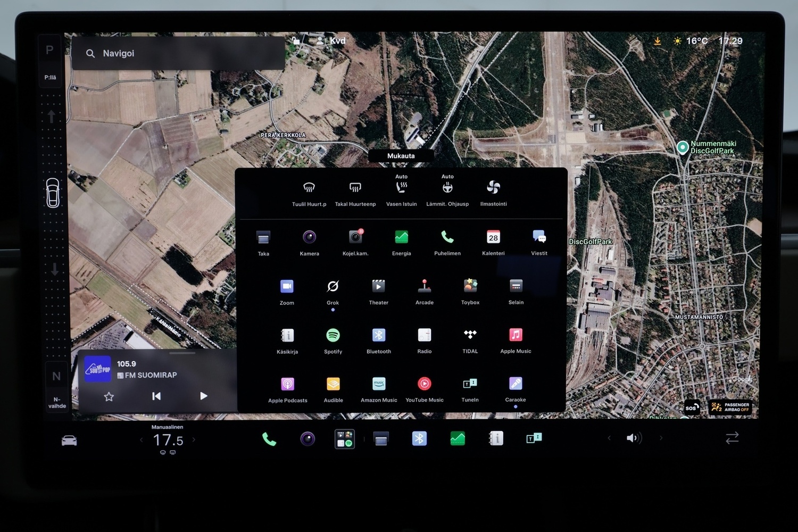Open rear screen control from bottom dock
Screen dimensions: 798x532
click(x=381, y=439)
